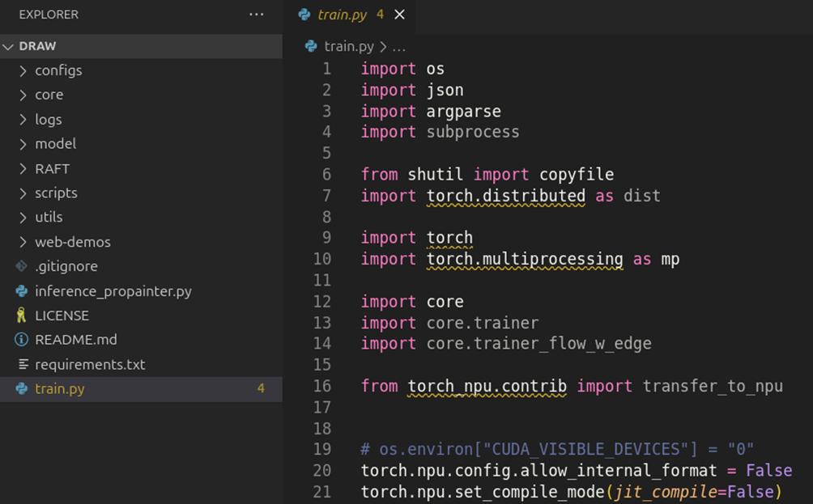Click the Python icon on train.py tab
Image resolution: width=813 pixels, height=504 pixels.
(x=304, y=15)
